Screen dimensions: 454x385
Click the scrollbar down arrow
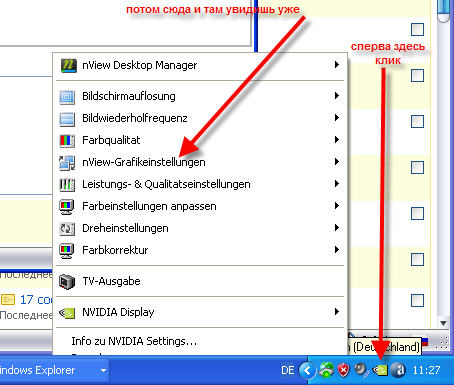(x=443, y=323)
